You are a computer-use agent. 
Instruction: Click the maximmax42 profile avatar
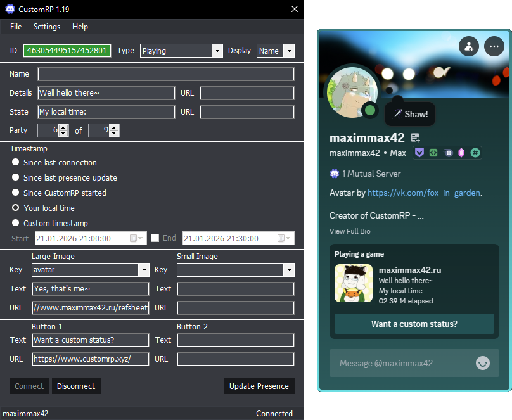(x=352, y=92)
